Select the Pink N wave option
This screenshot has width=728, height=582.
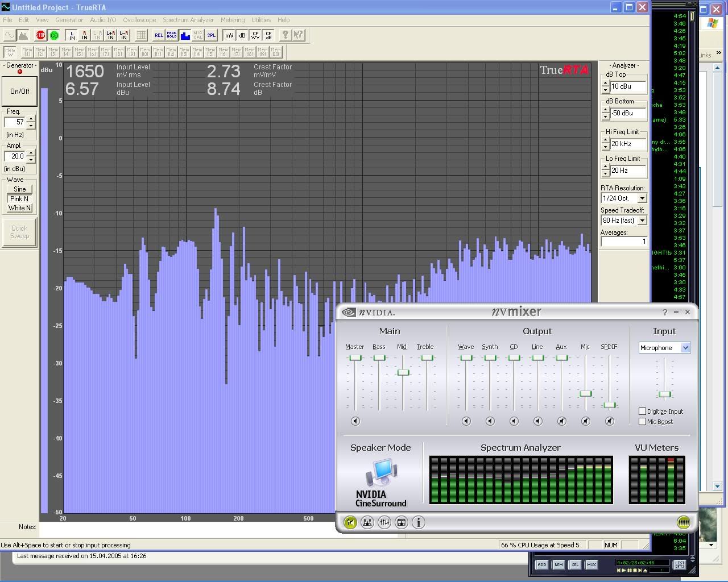pyautogui.click(x=20, y=199)
